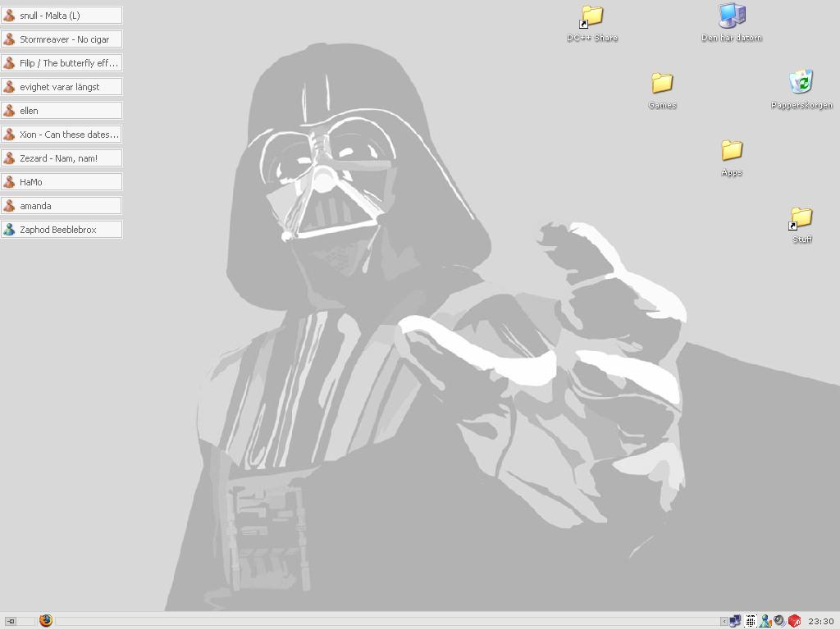Click the start button at taskbar left

pyautogui.click(x=10, y=622)
